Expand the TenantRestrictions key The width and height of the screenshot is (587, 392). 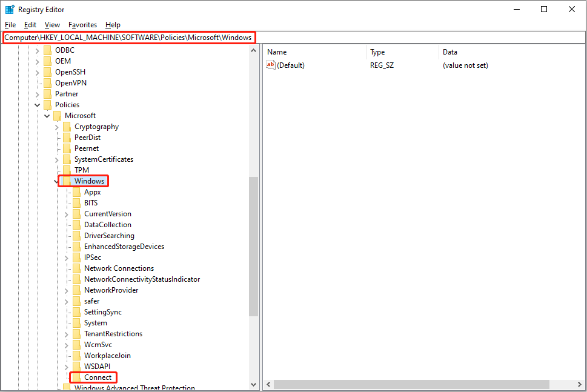(x=66, y=334)
